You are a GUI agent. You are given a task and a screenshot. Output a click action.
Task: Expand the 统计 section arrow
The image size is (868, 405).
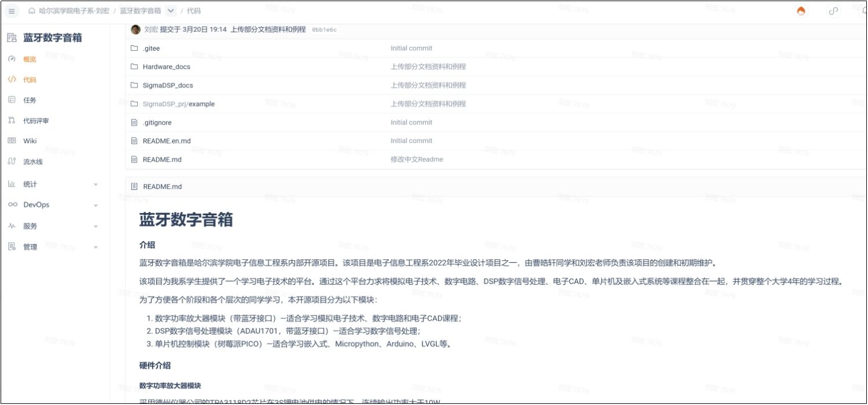[x=95, y=185]
